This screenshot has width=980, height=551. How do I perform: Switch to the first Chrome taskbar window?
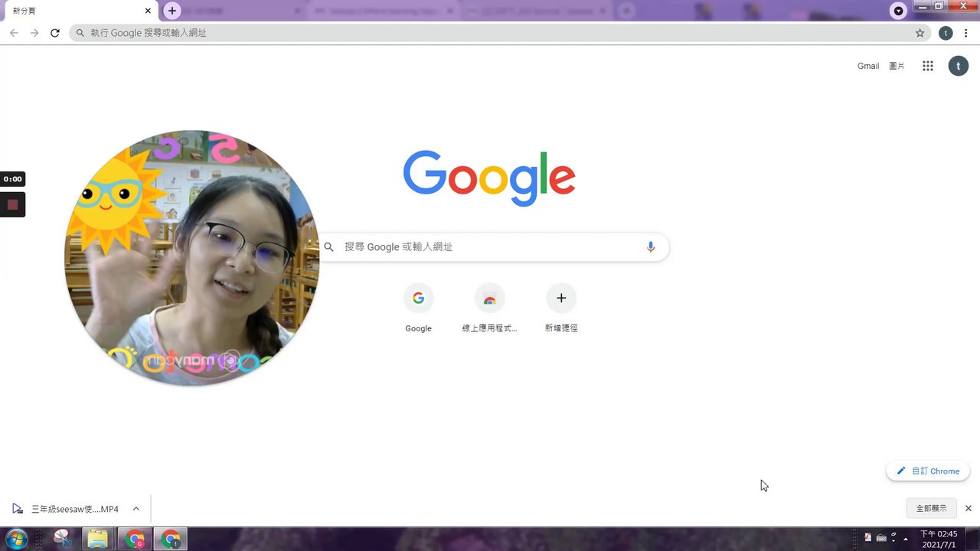(136, 539)
